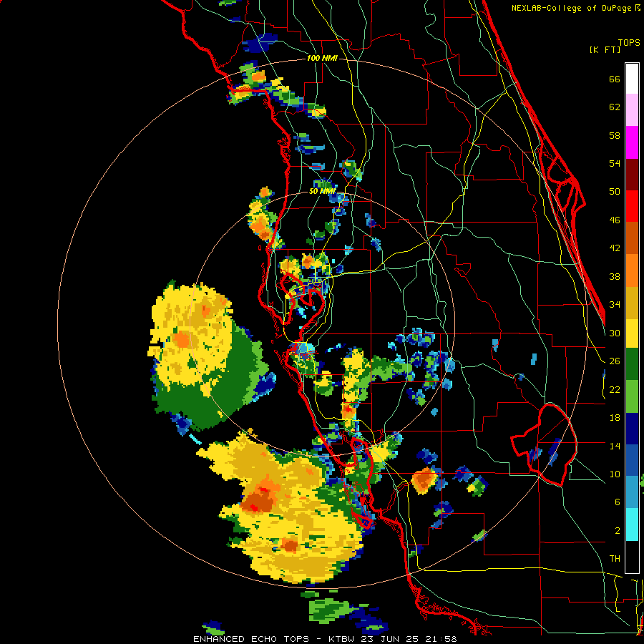
Task: Click the '54' legend value
Action: (615, 163)
